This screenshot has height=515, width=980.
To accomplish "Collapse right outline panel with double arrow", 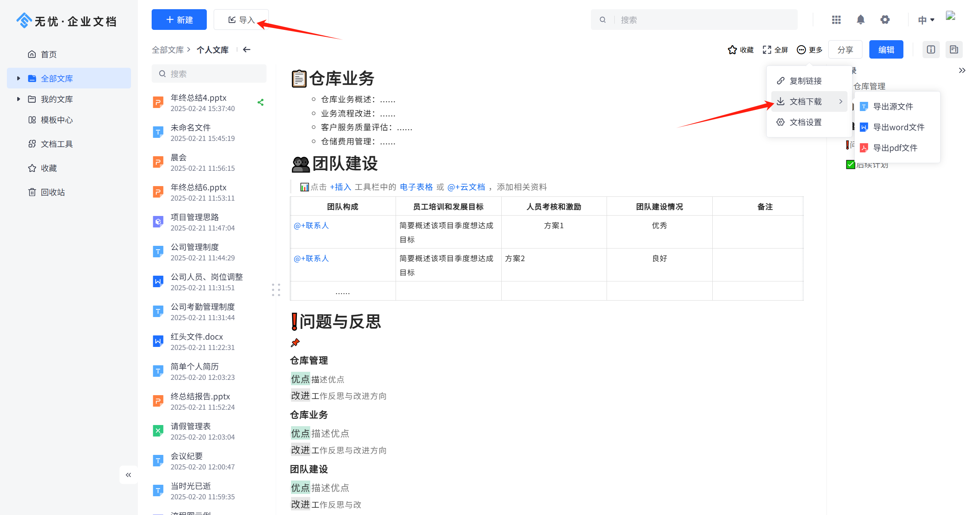I will [962, 70].
